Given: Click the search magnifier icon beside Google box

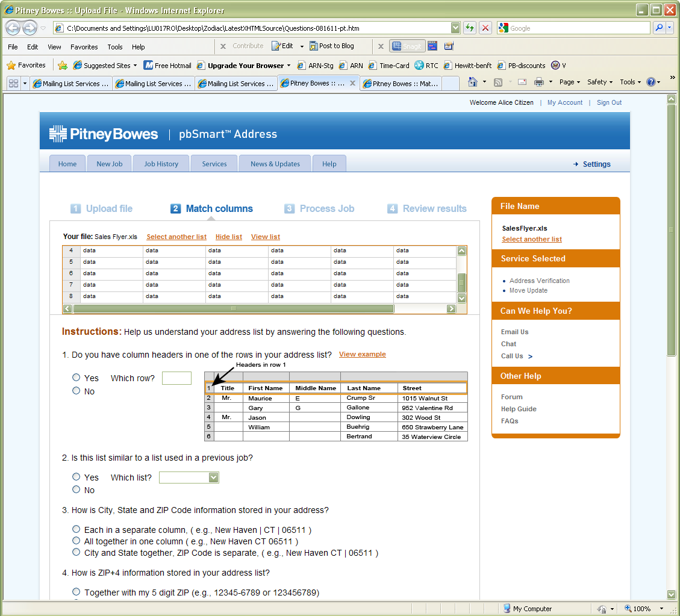Looking at the screenshot, I should click(659, 28).
